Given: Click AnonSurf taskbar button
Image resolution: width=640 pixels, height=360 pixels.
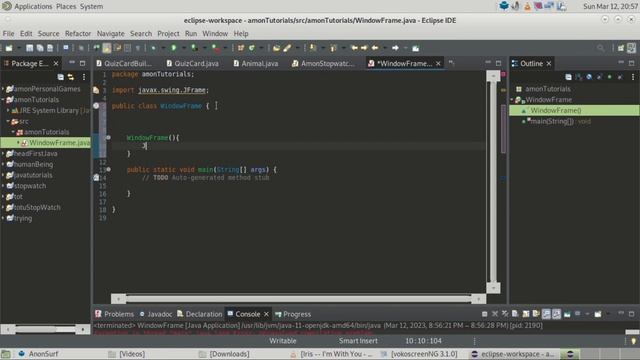Looking at the screenshot, I should pos(39,354).
